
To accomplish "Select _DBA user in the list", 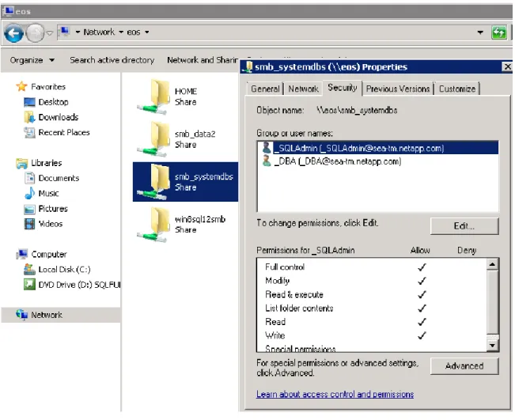I will pos(378,161).
